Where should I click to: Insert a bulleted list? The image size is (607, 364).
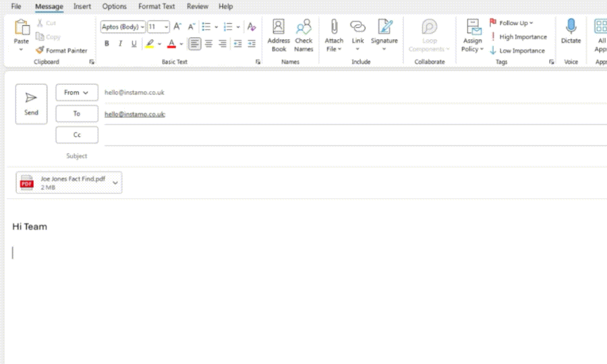(x=206, y=27)
